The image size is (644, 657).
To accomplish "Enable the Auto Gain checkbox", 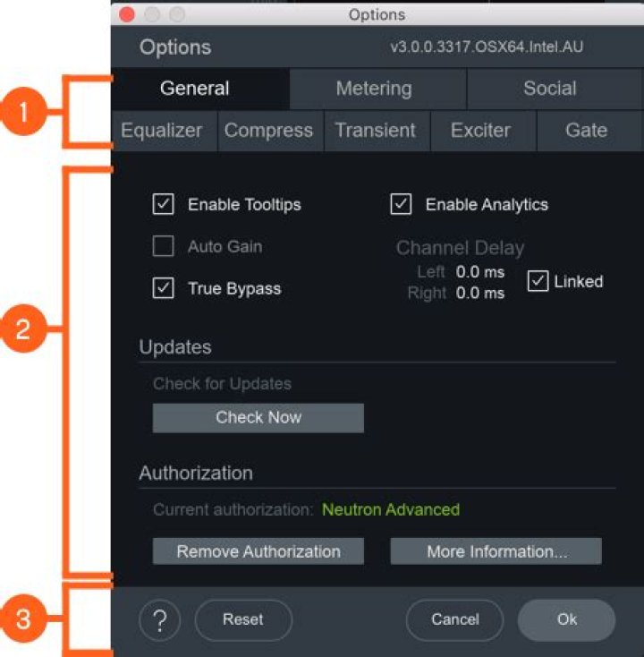I will 163,246.
